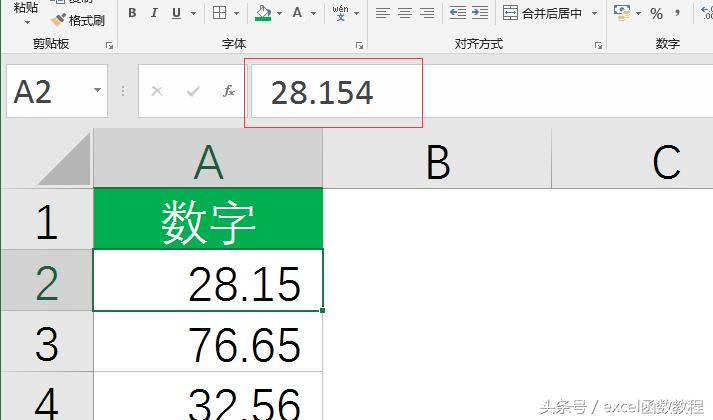Click cell A4 containing 32.56
Image resolution: width=713 pixels, height=420 pixels.
point(208,396)
